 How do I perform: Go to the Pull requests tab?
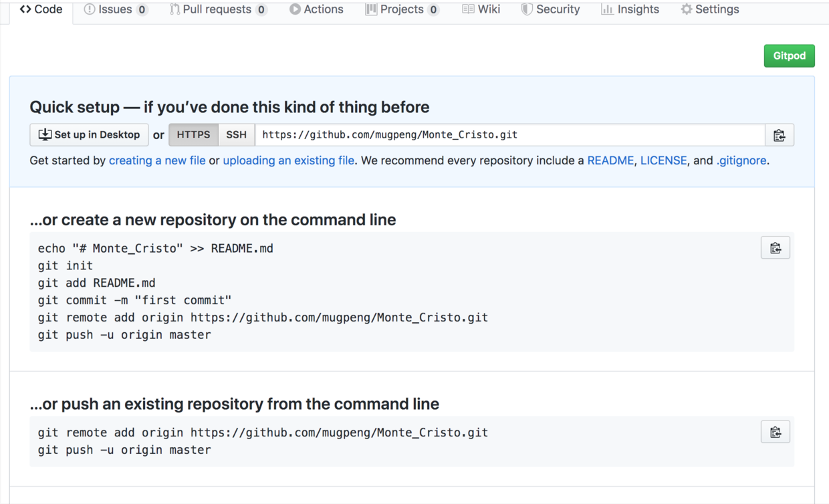[218, 9]
